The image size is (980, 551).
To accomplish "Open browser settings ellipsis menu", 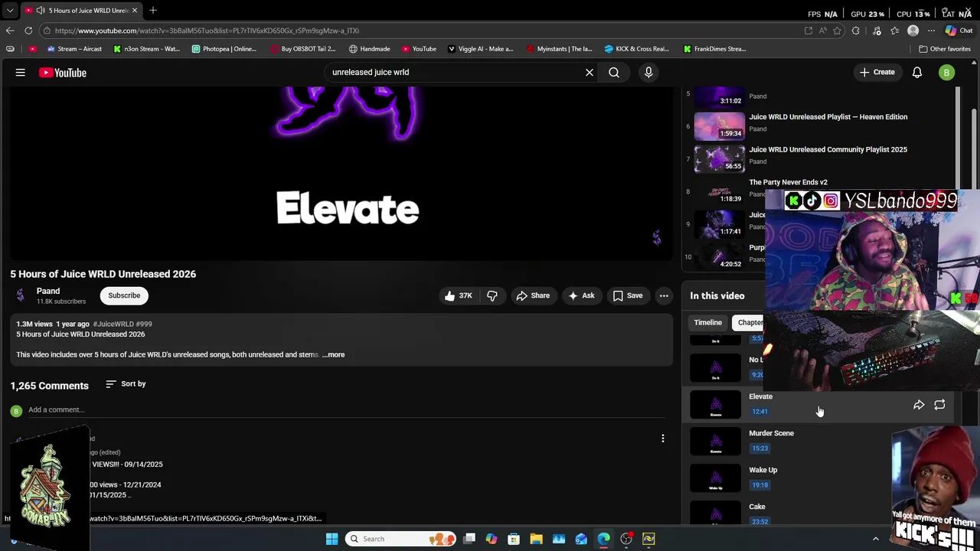I will 931,31.
